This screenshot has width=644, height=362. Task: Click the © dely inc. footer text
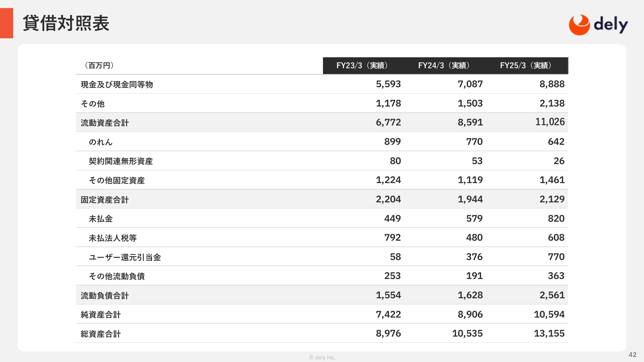pyautogui.click(x=322, y=357)
